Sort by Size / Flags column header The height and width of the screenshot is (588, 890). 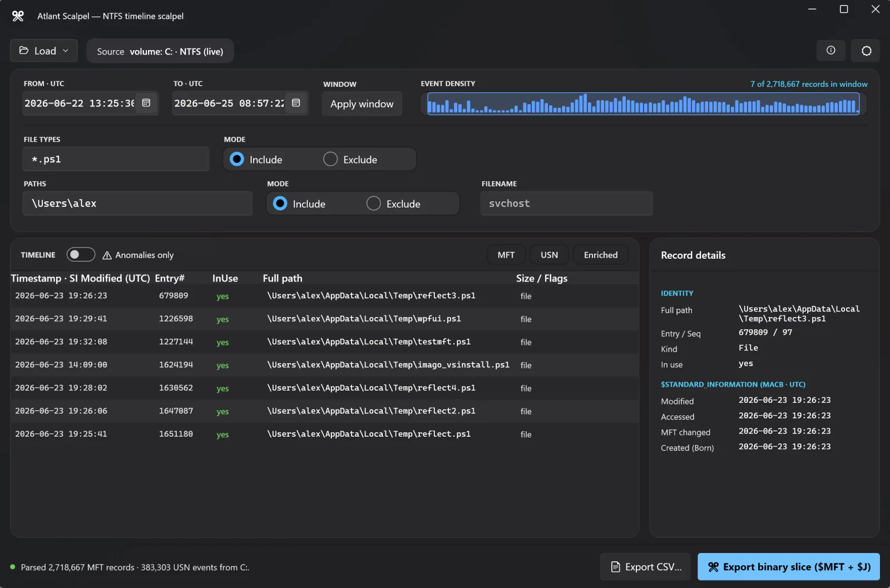(x=542, y=278)
